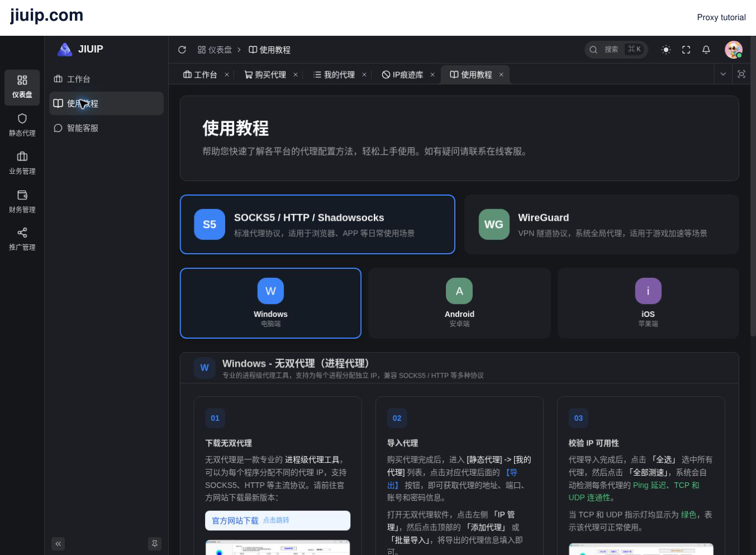756x555 pixels.
Task: Choose the iOS 苹果端 platform card
Action: [648, 303]
